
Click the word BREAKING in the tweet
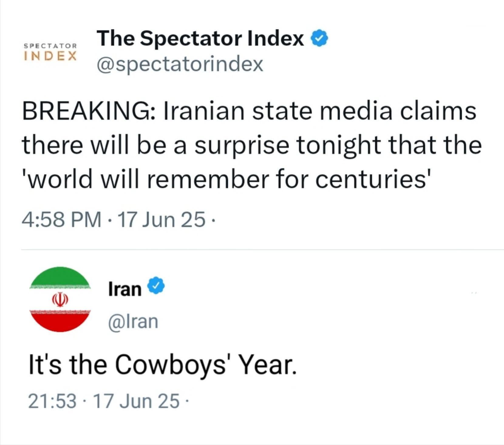click(87, 111)
